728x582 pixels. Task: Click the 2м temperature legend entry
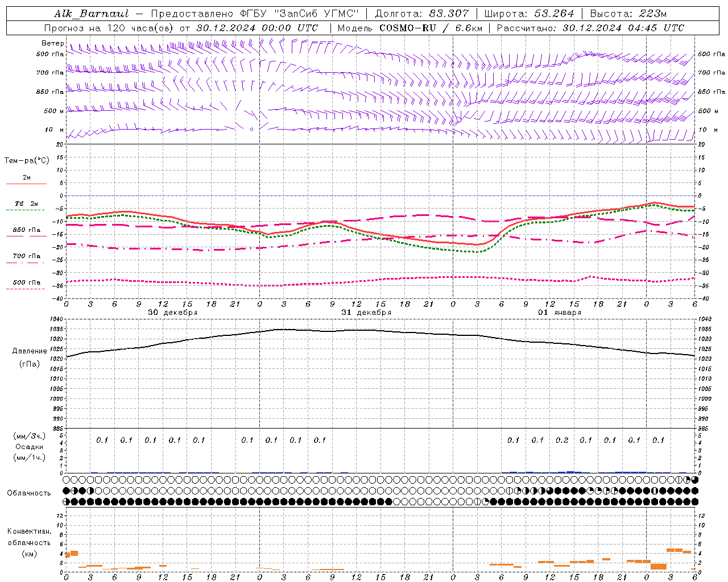tap(26, 177)
